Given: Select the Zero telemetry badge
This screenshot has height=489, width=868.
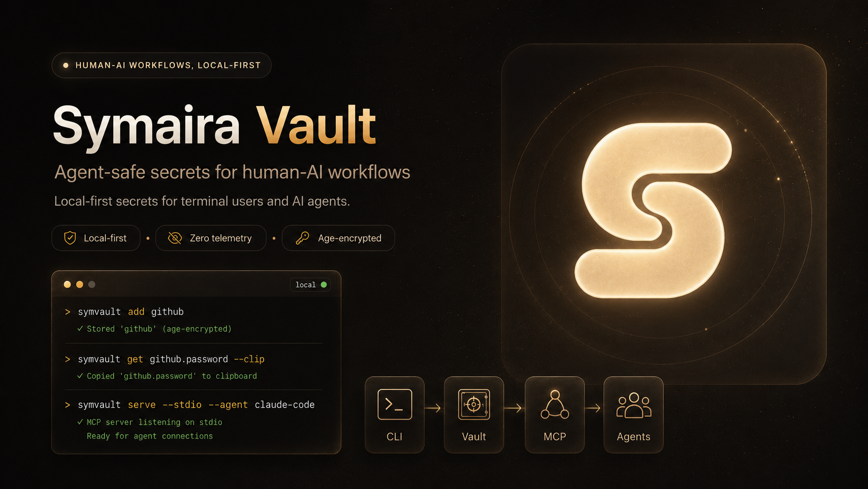Looking at the screenshot, I should click(211, 238).
